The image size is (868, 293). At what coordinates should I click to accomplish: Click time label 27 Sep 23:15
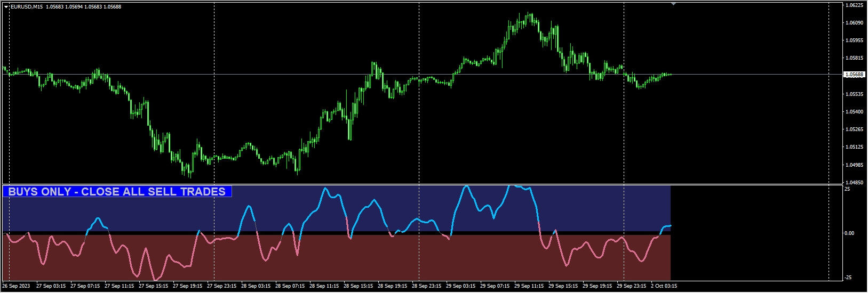(x=222, y=286)
